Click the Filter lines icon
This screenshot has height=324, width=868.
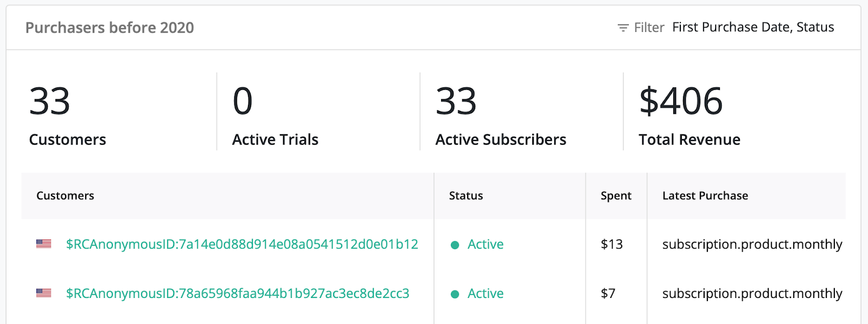pyautogui.click(x=623, y=28)
